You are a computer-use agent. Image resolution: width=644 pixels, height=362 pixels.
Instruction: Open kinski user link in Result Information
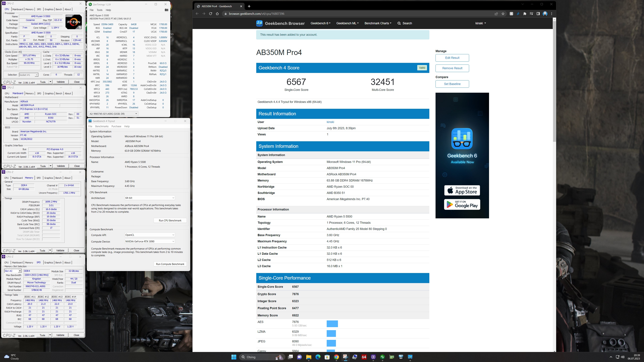(330, 122)
